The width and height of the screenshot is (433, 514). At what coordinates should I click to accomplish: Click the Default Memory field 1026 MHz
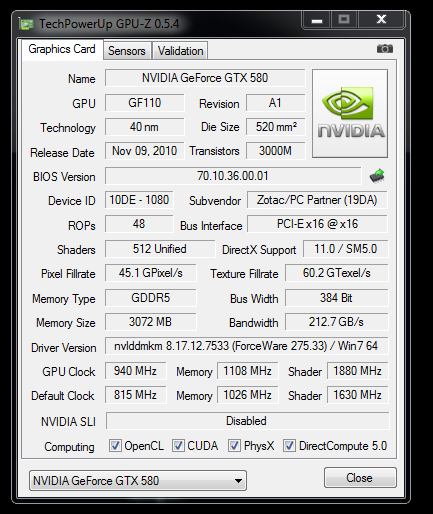247,395
